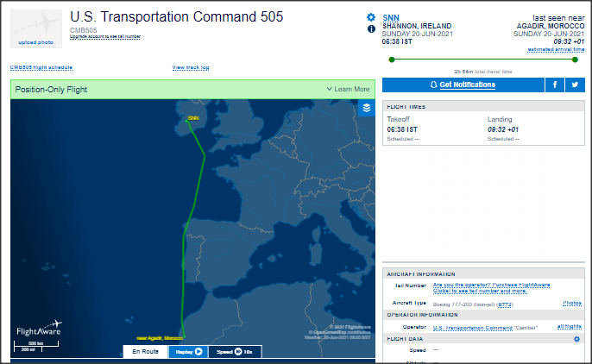Open the map layers icon
Screen dimensions: 592x364
(x=367, y=108)
